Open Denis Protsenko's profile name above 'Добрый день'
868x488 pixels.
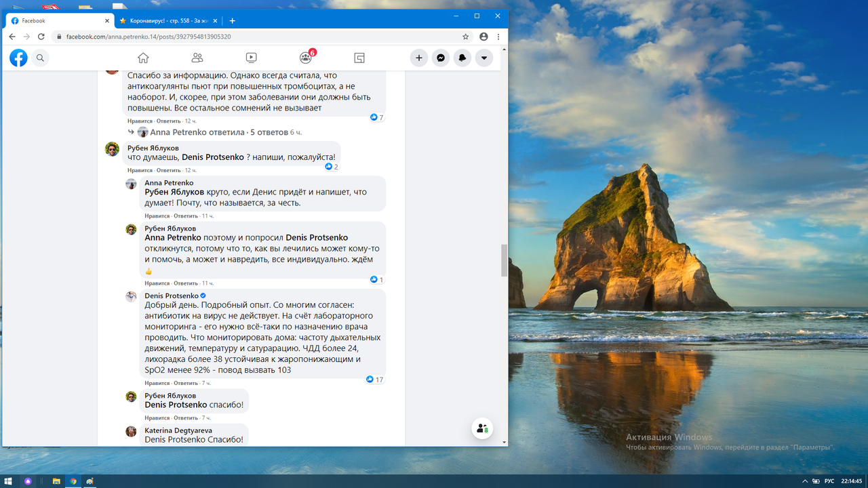172,296
